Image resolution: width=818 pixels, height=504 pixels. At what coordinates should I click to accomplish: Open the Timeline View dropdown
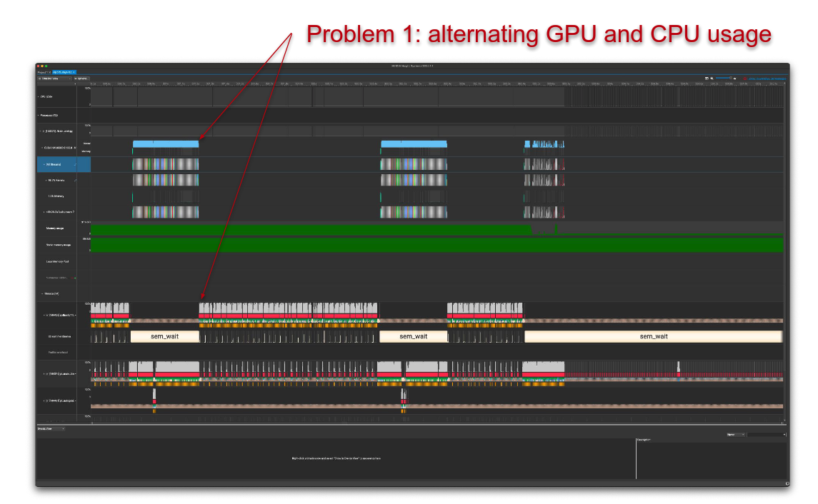click(56, 78)
